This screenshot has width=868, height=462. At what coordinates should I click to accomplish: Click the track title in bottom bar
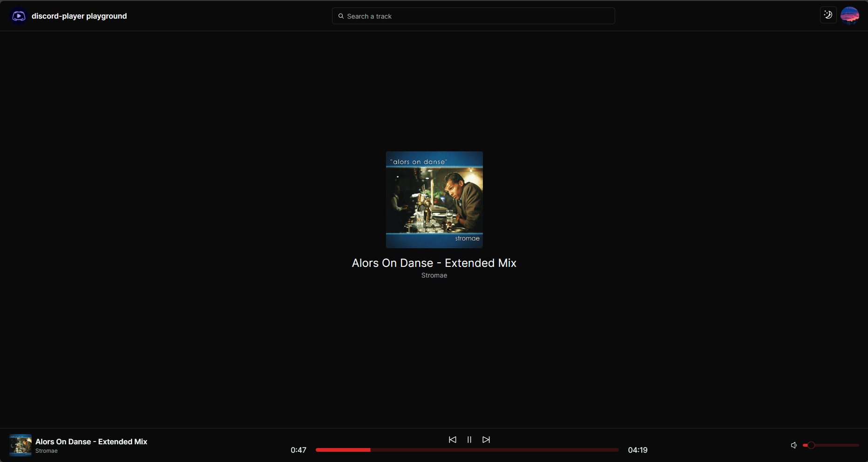point(91,442)
